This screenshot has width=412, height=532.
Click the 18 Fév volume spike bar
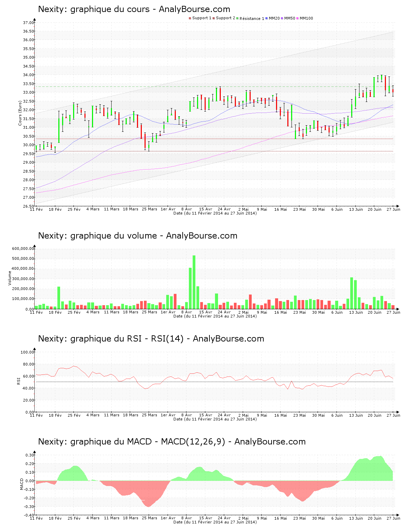(59, 298)
